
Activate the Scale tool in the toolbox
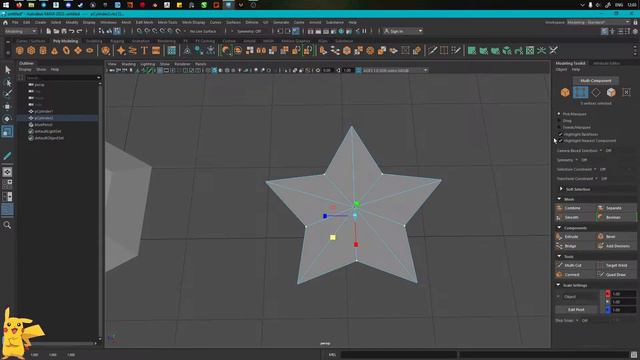[7, 131]
